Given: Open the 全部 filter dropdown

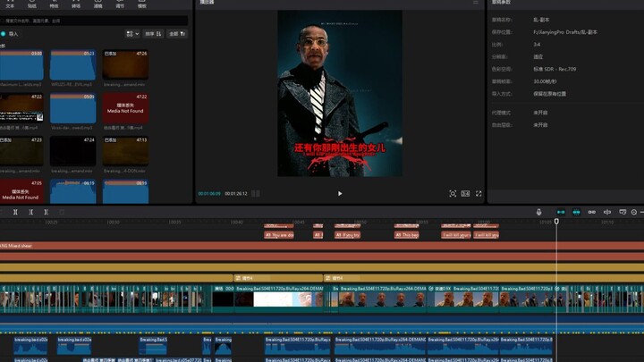Looking at the screenshot, I should 177,34.
